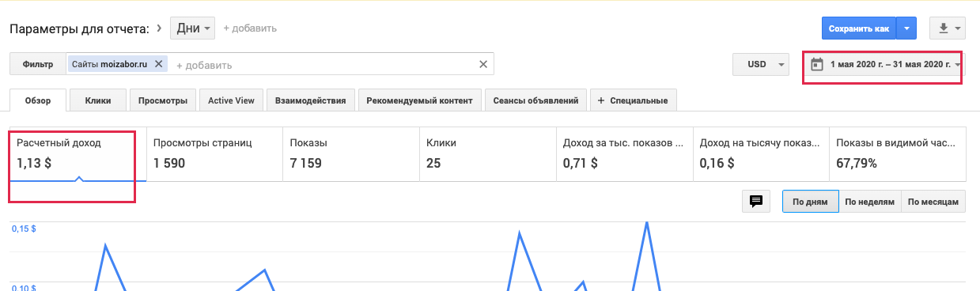Open the USD currency dropdown
The width and height of the screenshot is (980, 291).
click(762, 65)
